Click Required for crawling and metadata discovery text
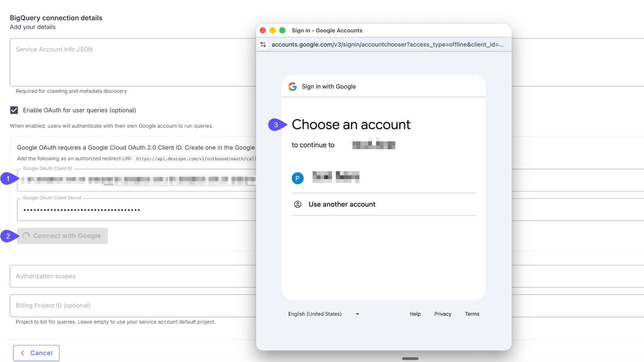Screen dimensions: 644x362 (x=71, y=91)
